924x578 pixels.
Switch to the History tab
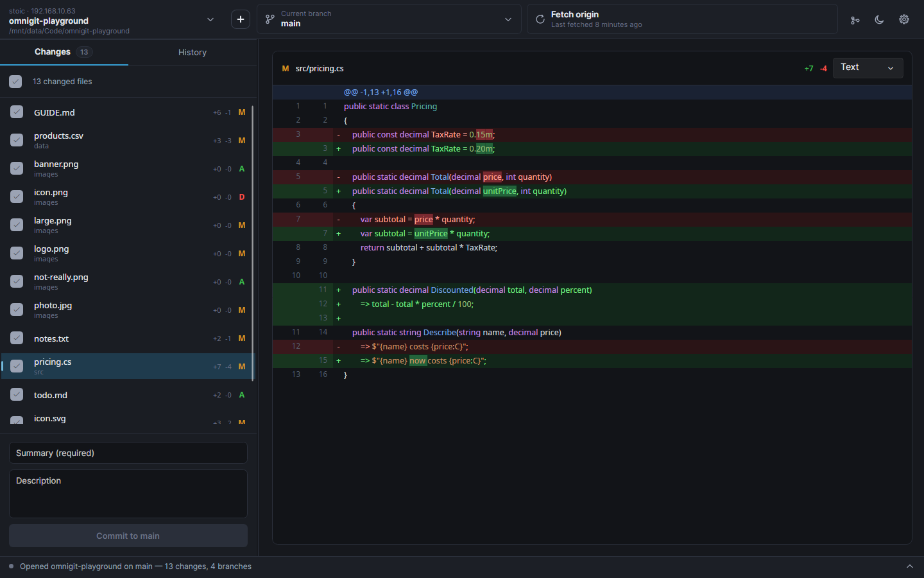[x=193, y=52]
